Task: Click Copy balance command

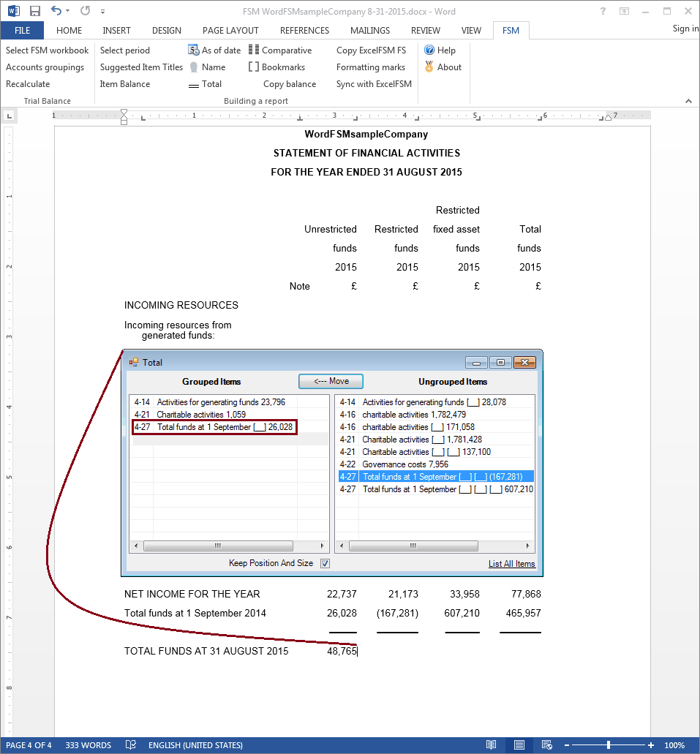Action: click(290, 83)
